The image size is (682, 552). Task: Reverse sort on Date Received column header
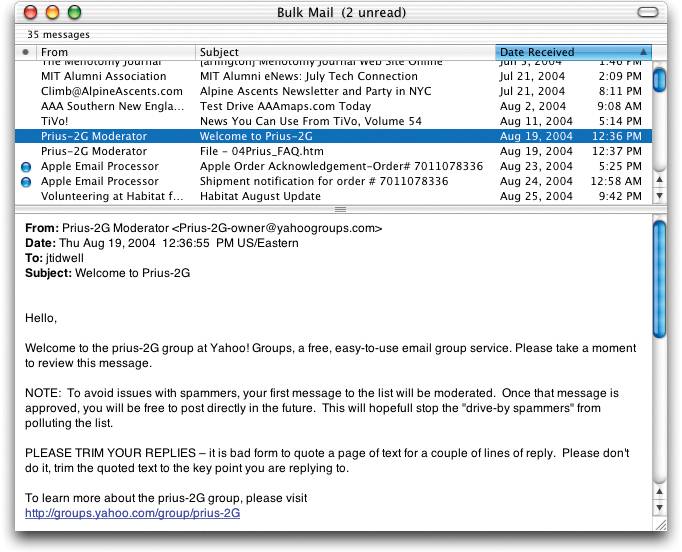point(565,52)
